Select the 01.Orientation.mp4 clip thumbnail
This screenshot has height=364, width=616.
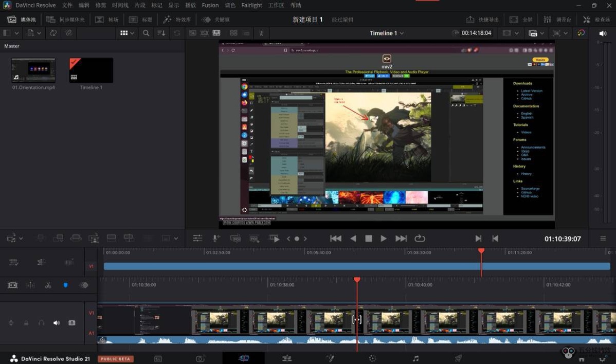(33, 70)
